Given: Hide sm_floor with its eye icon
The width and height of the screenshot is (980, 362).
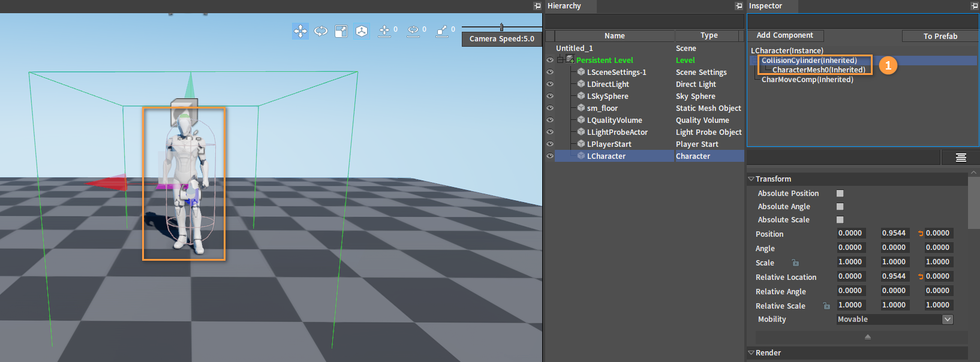Looking at the screenshot, I should click(x=549, y=108).
